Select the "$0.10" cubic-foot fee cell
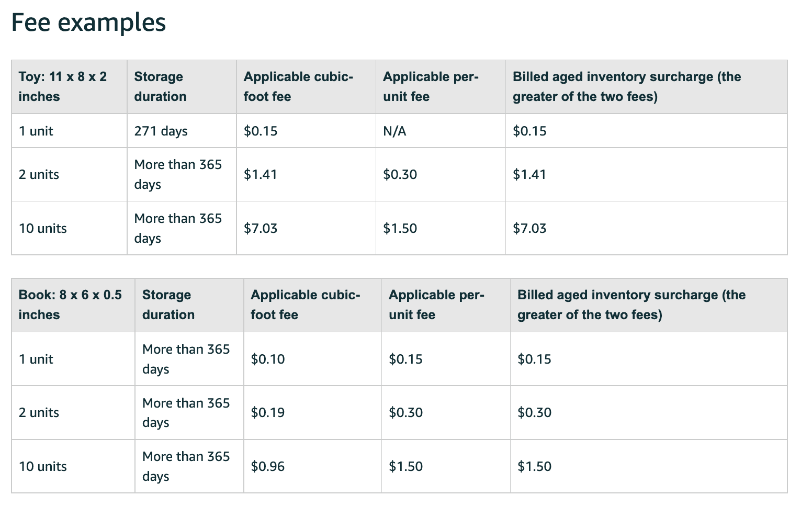 [268, 359]
